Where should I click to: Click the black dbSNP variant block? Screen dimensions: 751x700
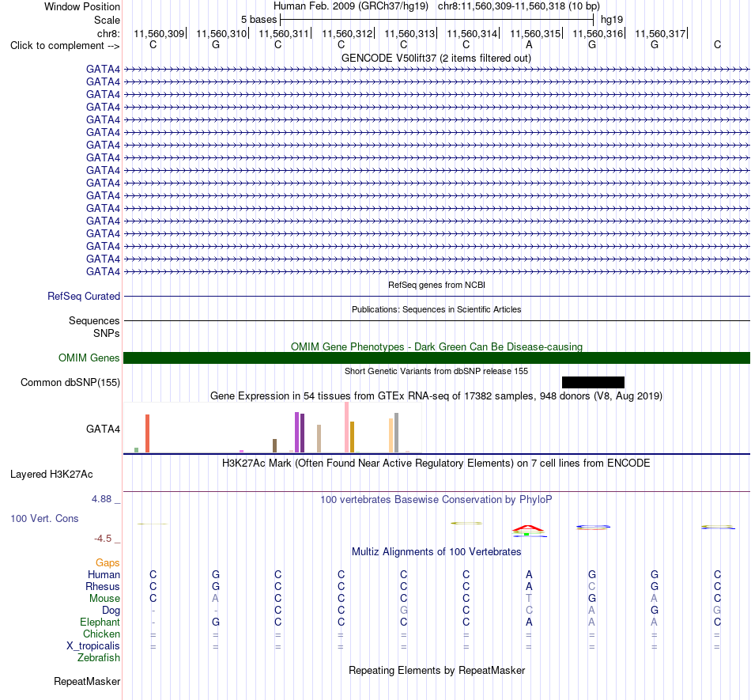[x=593, y=382]
